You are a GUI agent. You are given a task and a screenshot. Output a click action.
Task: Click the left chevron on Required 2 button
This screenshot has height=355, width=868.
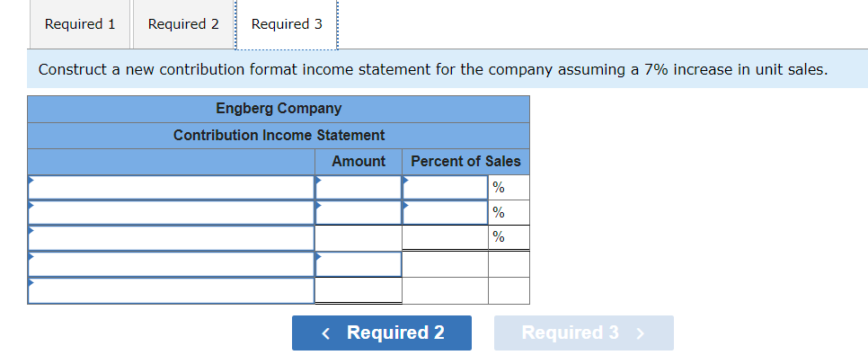coord(325,333)
